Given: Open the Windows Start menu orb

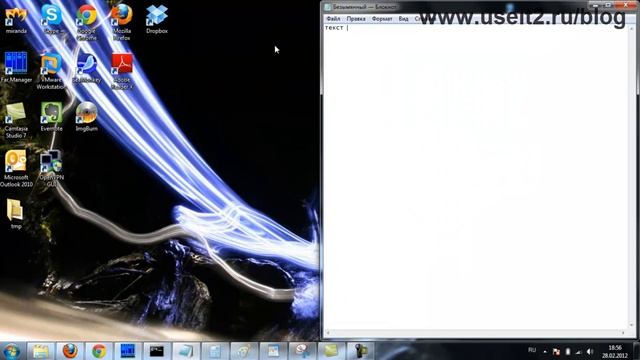Looking at the screenshot, I should pyautogui.click(x=11, y=351).
